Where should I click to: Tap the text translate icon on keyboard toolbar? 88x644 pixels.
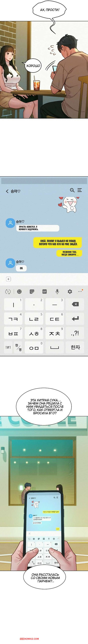8,291
